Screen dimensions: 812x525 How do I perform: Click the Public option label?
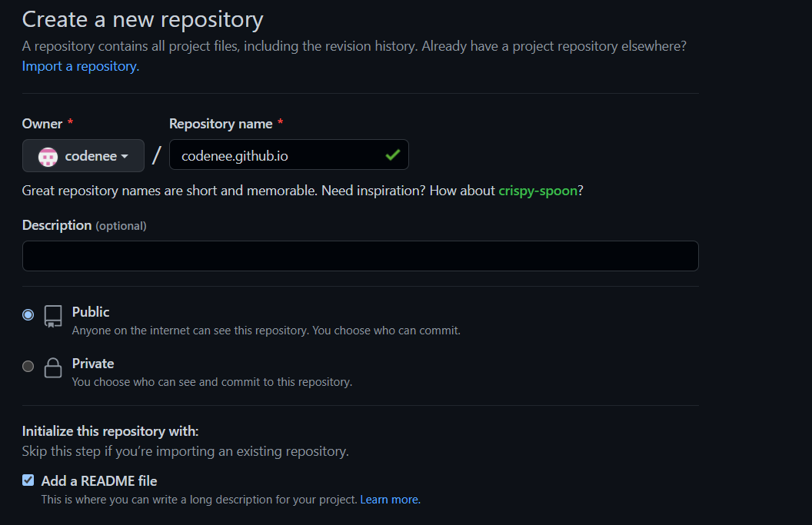[x=91, y=311]
